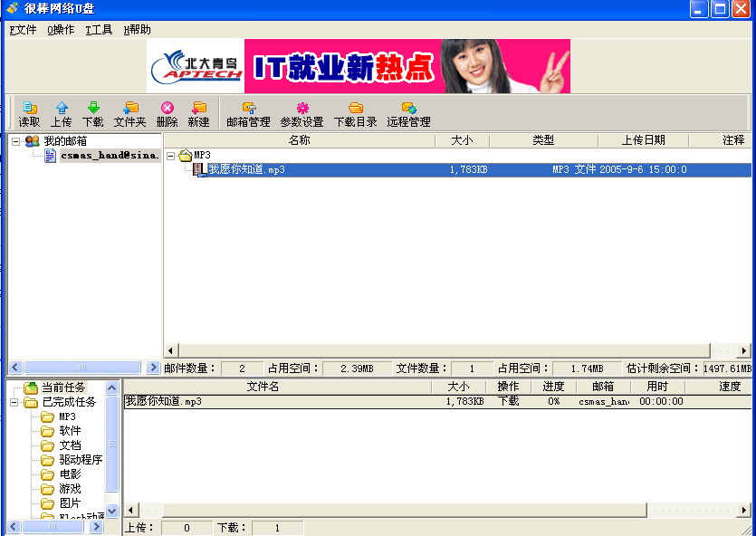The width and height of the screenshot is (756, 536).
Task: Open 参数设置 parameter settings
Action: click(x=301, y=113)
